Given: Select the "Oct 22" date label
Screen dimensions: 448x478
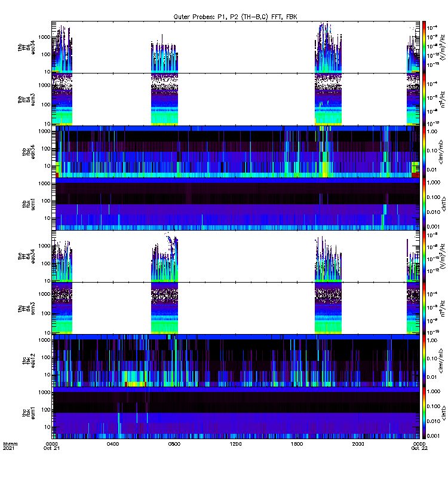Looking at the screenshot, I should 419,448.
